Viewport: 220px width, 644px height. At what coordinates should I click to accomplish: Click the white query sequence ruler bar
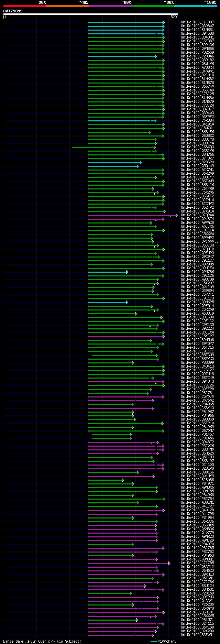click(x=90, y=14)
